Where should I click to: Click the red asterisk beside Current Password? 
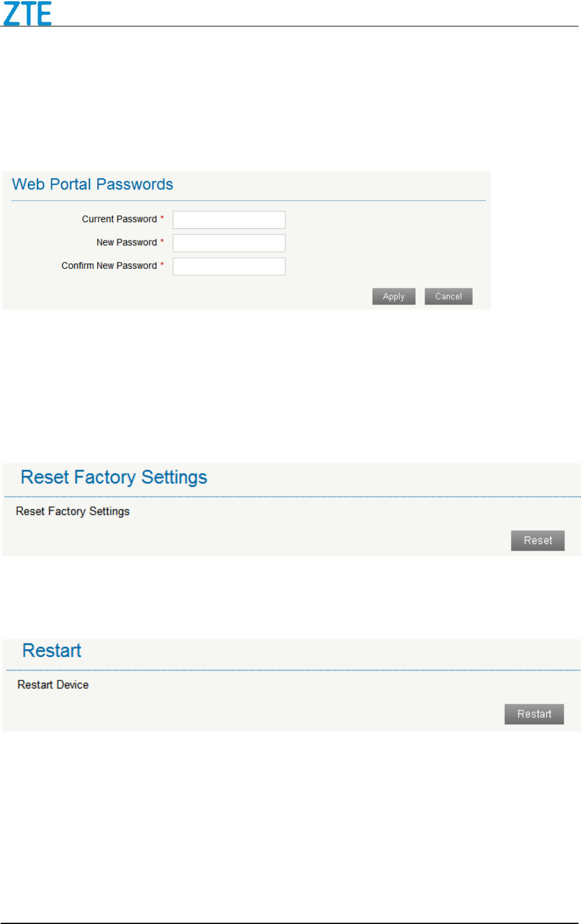click(162, 218)
